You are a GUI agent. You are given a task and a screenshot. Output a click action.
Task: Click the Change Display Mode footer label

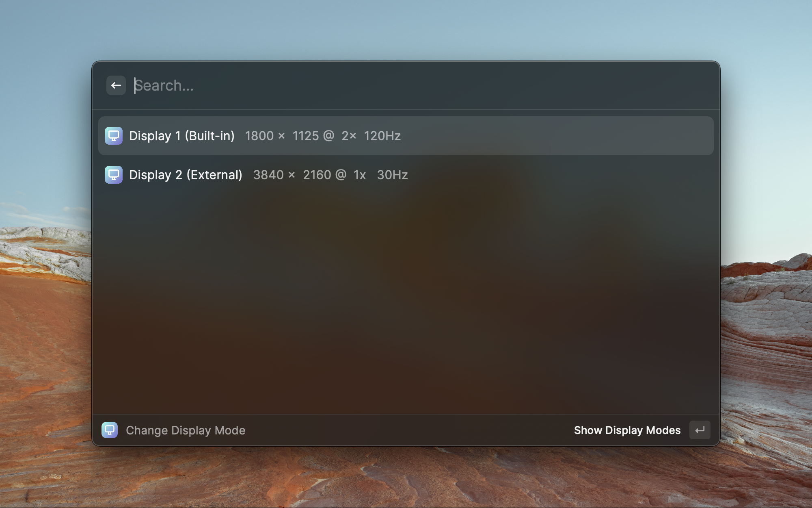[186, 430]
